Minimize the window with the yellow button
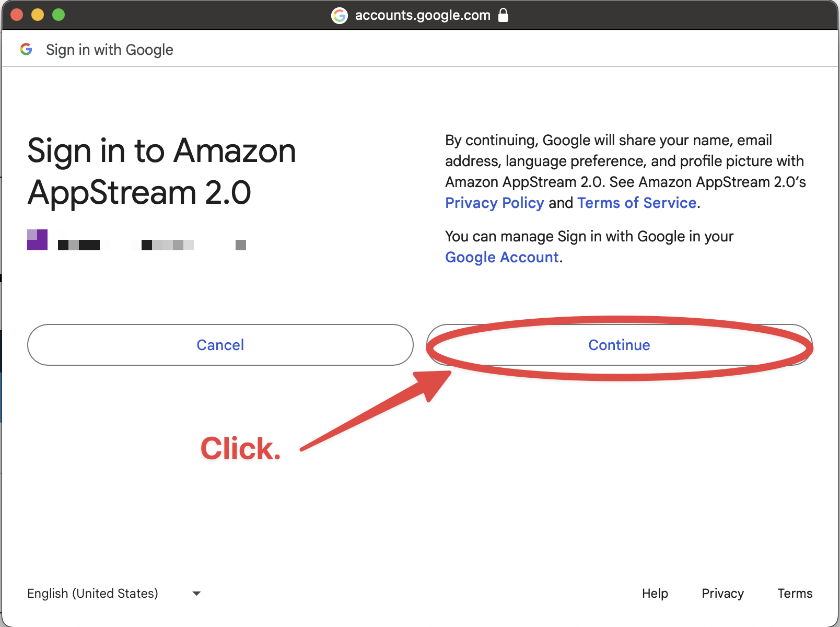The width and height of the screenshot is (840, 627). click(38, 15)
